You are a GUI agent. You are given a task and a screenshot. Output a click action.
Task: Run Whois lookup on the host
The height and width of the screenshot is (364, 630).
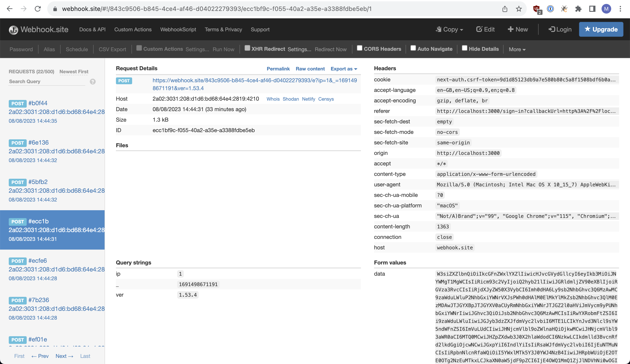tap(273, 99)
